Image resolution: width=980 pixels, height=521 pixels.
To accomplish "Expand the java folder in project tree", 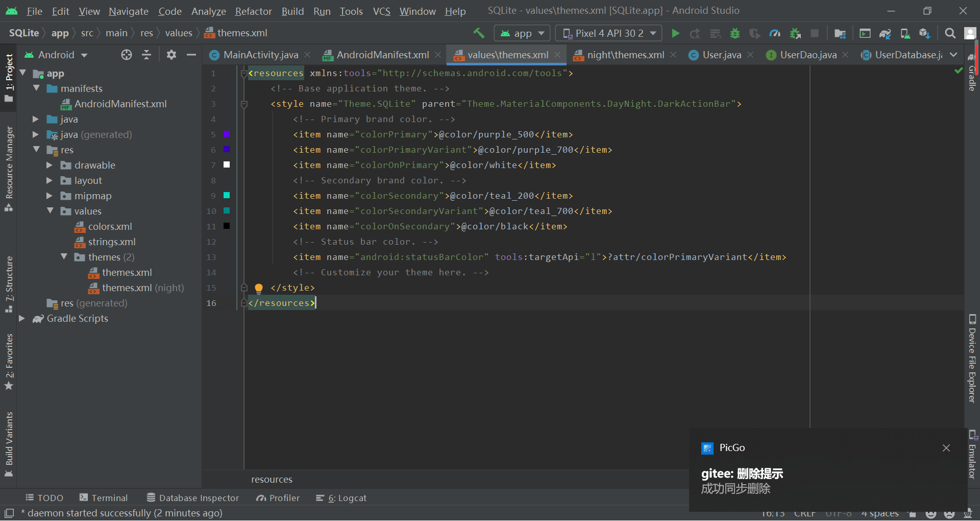I will (35, 119).
